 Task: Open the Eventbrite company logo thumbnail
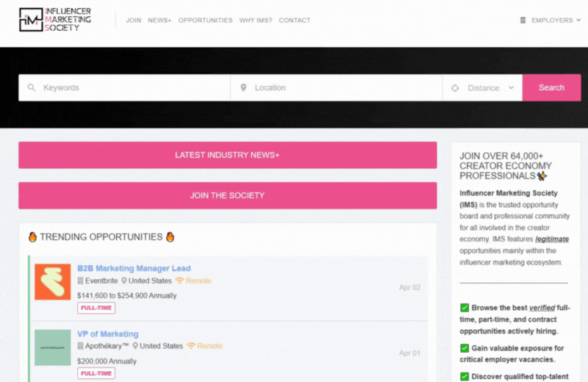click(53, 282)
